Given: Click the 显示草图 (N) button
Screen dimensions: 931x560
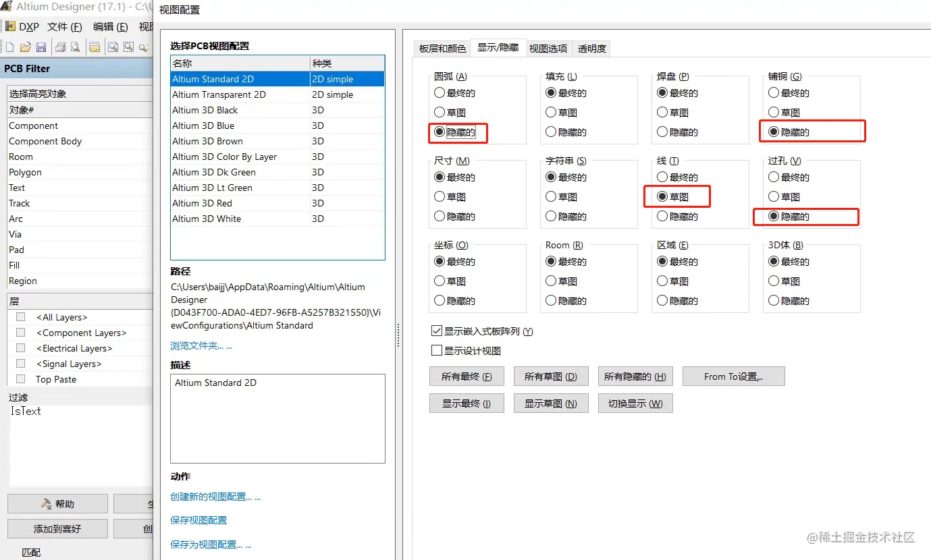Looking at the screenshot, I should 551,403.
